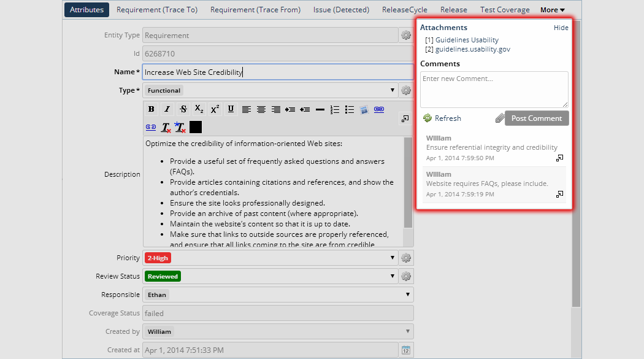Toggle bold formatting in description editor
Viewport: 644px width, 359px height.
(x=151, y=109)
